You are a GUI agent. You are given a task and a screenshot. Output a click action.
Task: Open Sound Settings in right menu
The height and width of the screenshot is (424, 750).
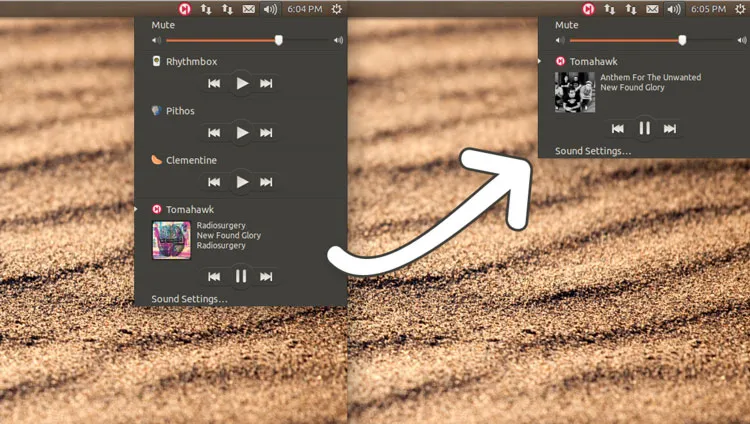pyautogui.click(x=593, y=151)
